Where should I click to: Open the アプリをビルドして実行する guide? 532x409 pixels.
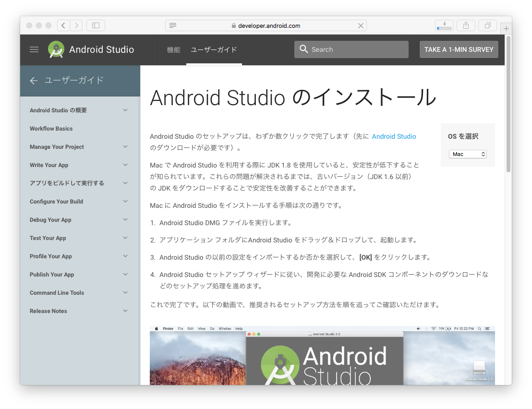click(x=67, y=183)
